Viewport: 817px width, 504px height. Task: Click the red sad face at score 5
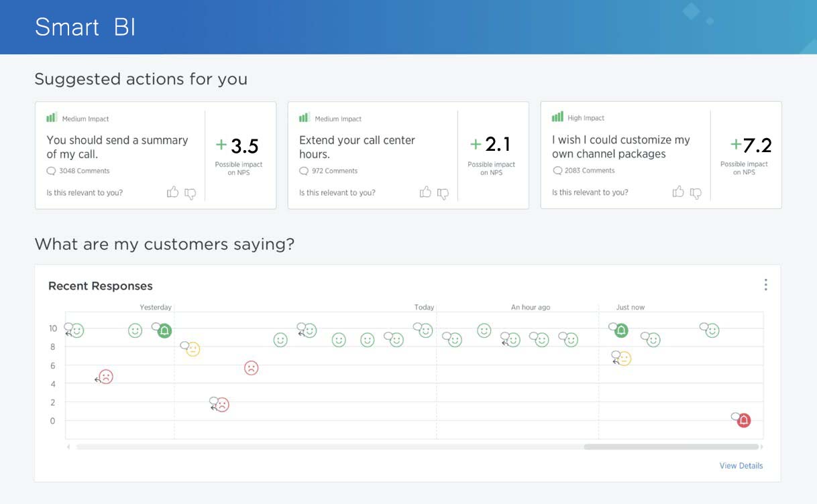106,377
